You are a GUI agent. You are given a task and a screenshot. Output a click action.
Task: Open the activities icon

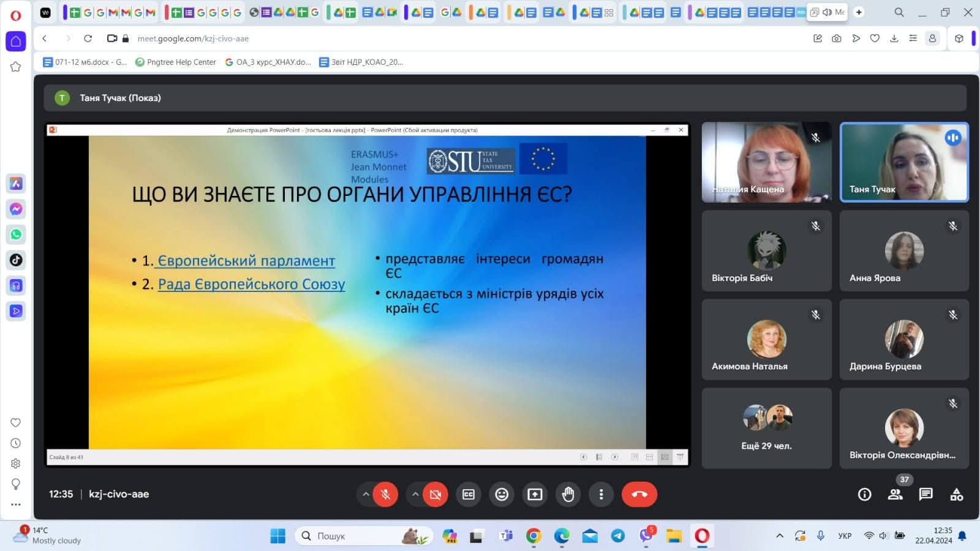[x=956, y=494]
